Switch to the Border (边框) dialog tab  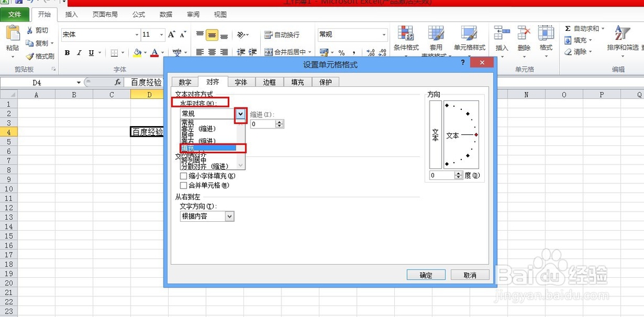(269, 82)
